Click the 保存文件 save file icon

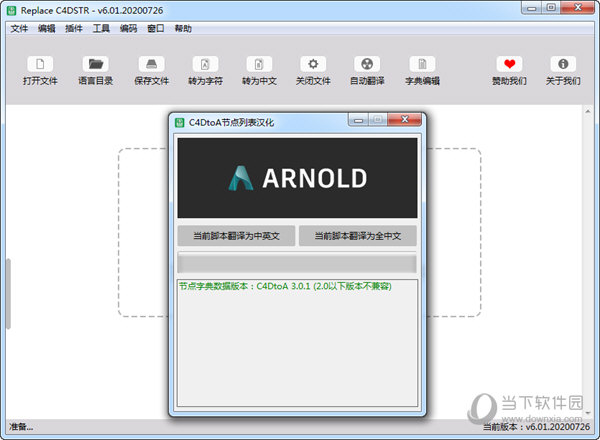click(x=152, y=64)
